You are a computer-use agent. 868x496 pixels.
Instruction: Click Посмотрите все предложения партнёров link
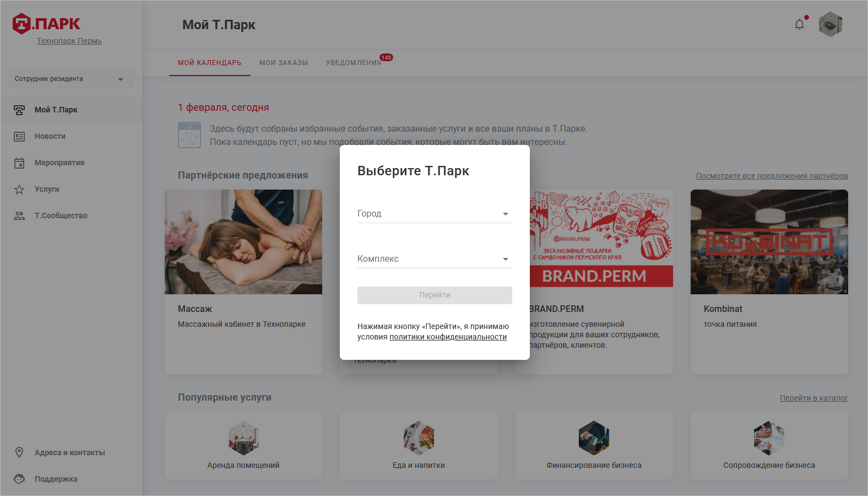click(772, 176)
